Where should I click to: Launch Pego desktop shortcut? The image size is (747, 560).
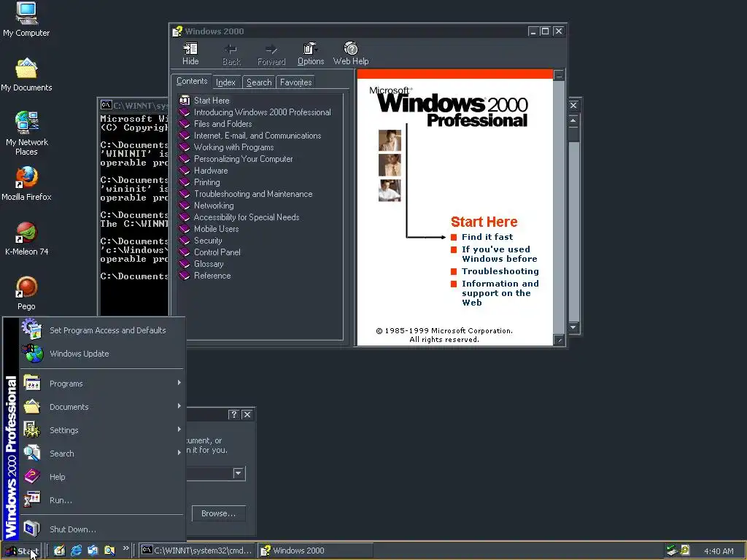(x=26, y=287)
